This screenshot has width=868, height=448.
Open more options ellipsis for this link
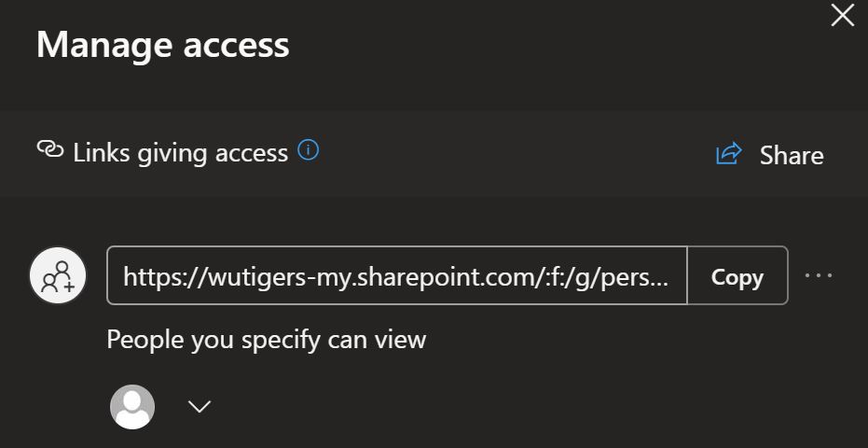819,275
